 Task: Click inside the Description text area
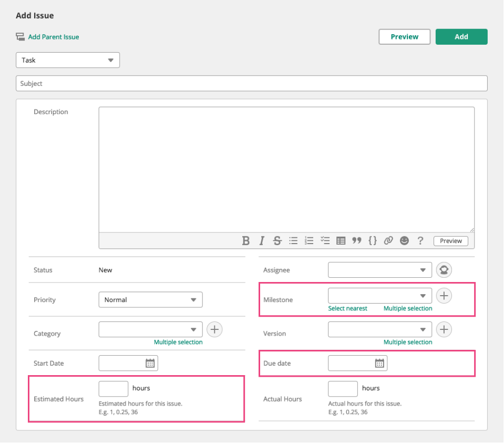click(286, 169)
